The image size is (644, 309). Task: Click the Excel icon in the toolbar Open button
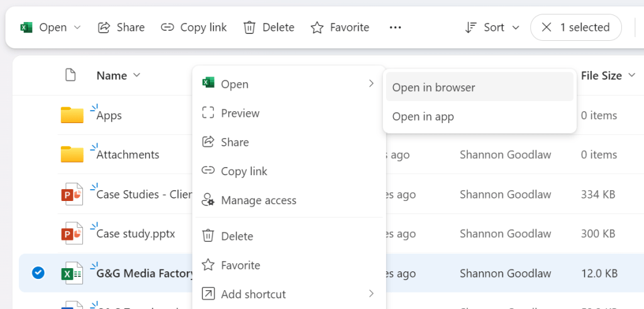(26, 28)
